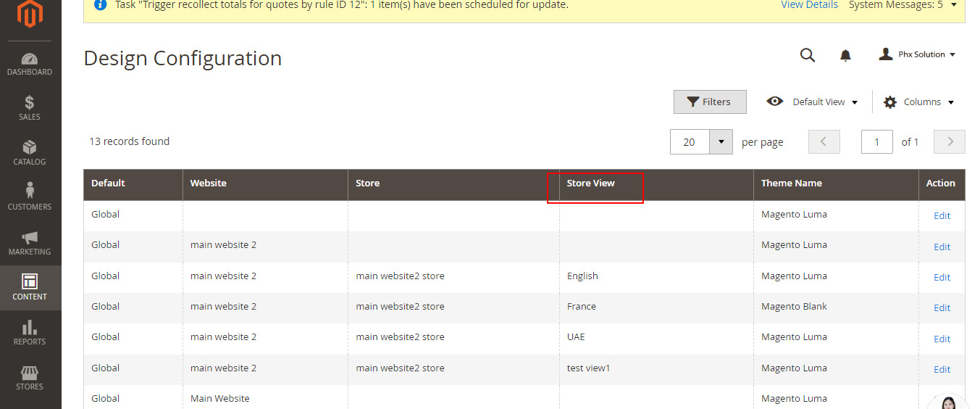The width and height of the screenshot is (980, 409).
Task: Click the current page number field
Action: pyautogui.click(x=876, y=142)
